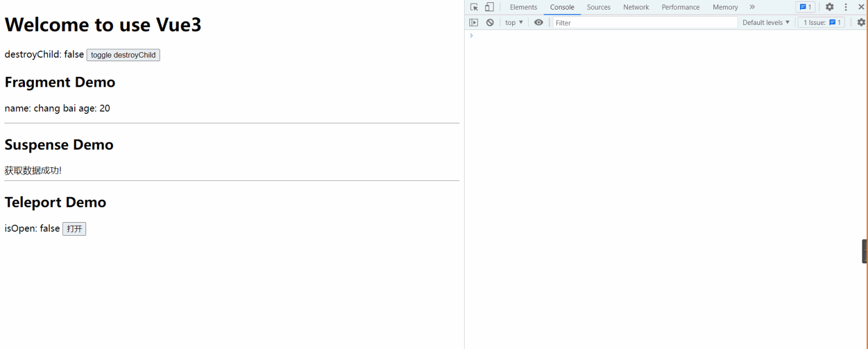868x349 pixels.
Task: Open DevTools settings gear in top bar
Action: click(829, 7)
